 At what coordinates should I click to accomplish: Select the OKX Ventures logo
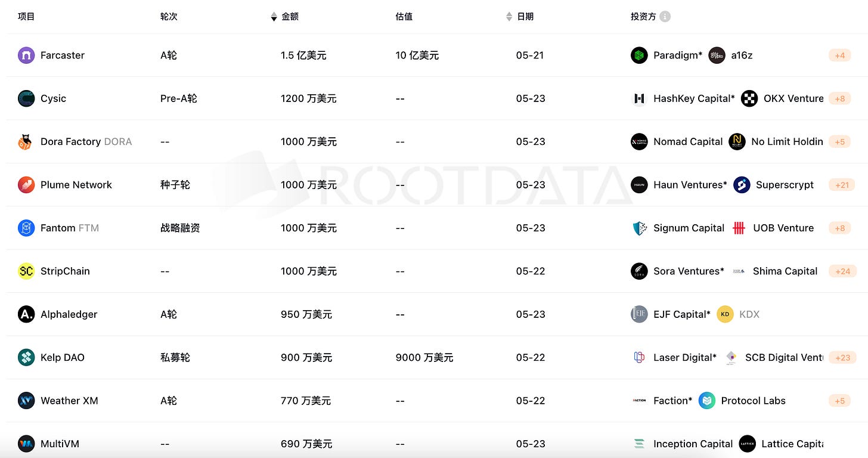coord(749,98)
